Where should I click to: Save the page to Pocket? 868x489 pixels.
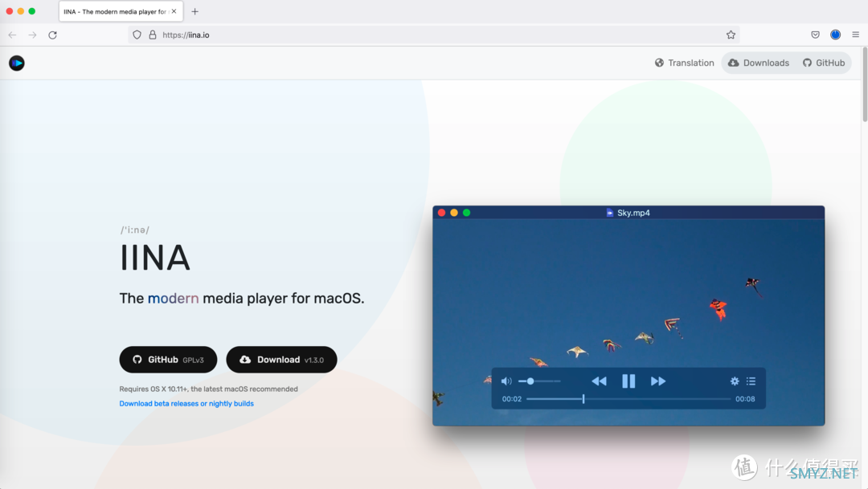pos(816,35)
